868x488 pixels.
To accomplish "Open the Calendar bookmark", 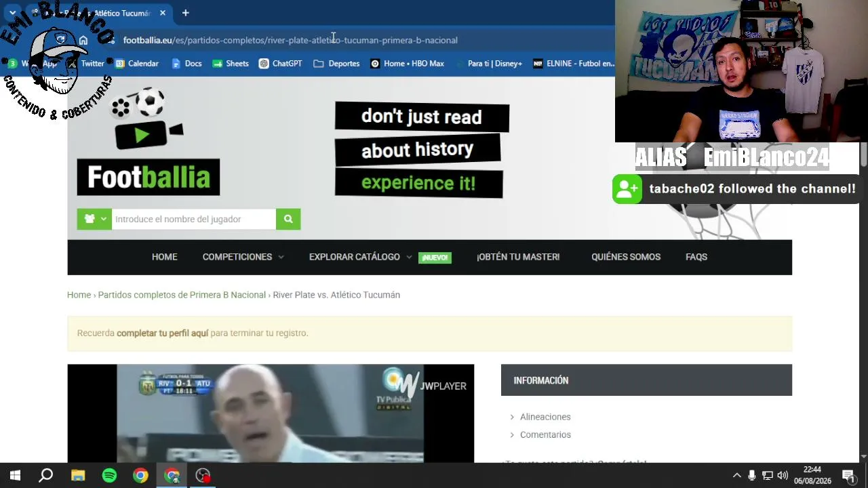I will (x=136, y=64).
